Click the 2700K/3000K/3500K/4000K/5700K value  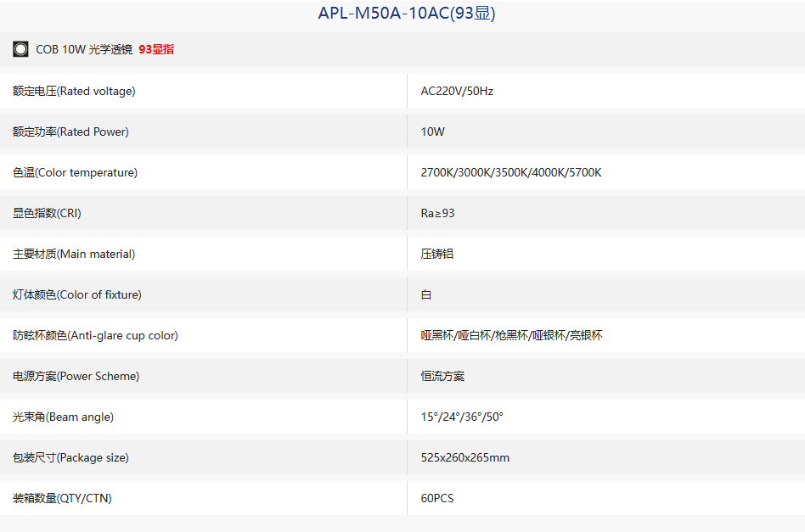[511, 172]
